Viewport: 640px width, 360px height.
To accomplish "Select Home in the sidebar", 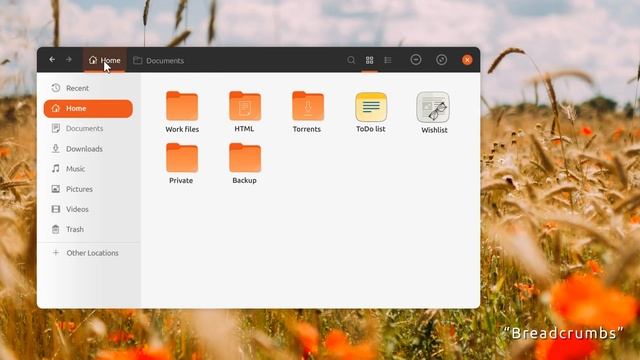I will [x=88, y=109].
